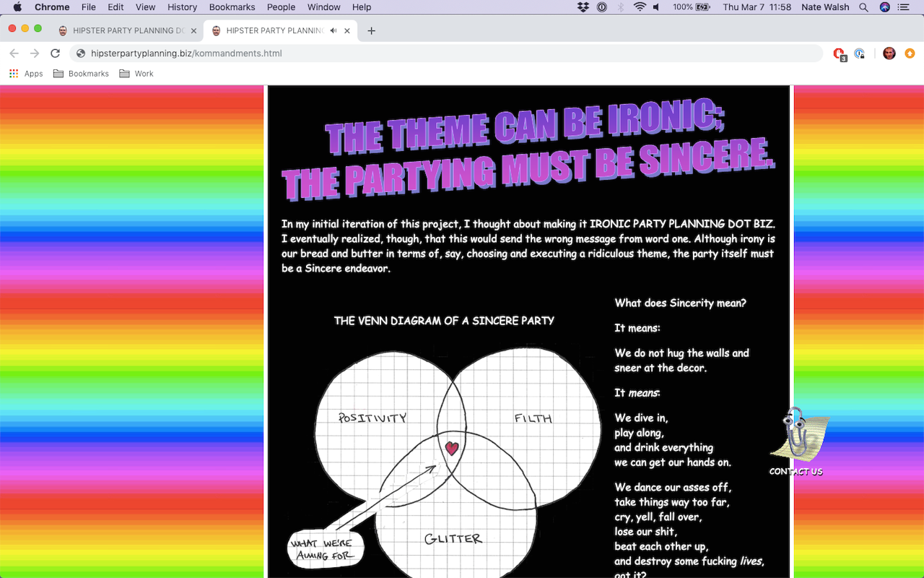Open the Edit menu
The width and height of the screenshot is (924, 578).
tap(115, 7)
